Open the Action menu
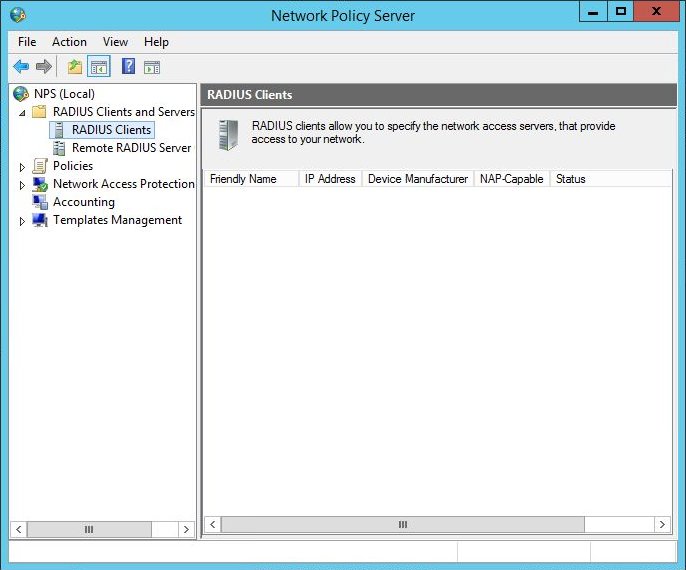The height and width of the screenshot is (570, 686). [x=69, y=42]
